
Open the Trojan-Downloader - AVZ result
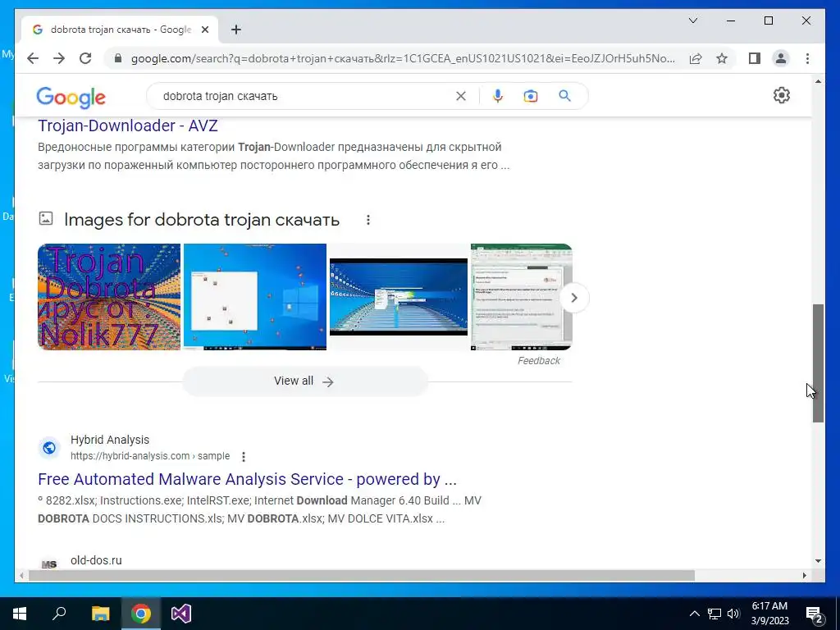[128, 126]
